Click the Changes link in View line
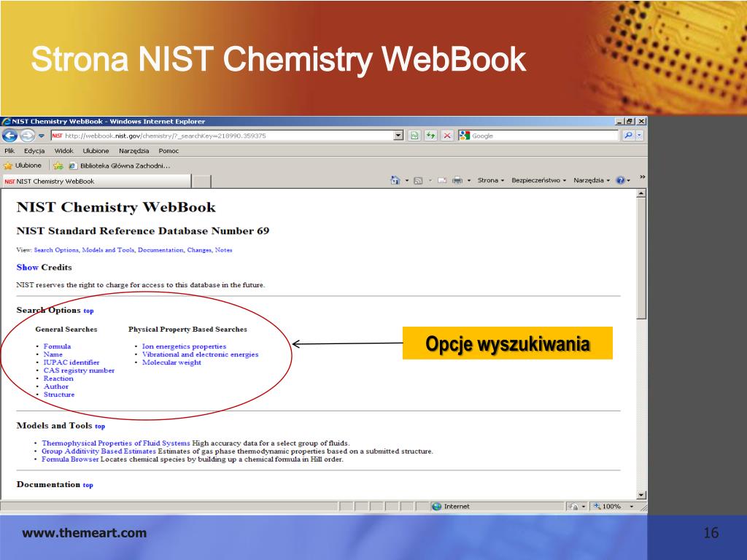Image resolution: width=747 pixels, height=560 pixels. click(199, 250)
